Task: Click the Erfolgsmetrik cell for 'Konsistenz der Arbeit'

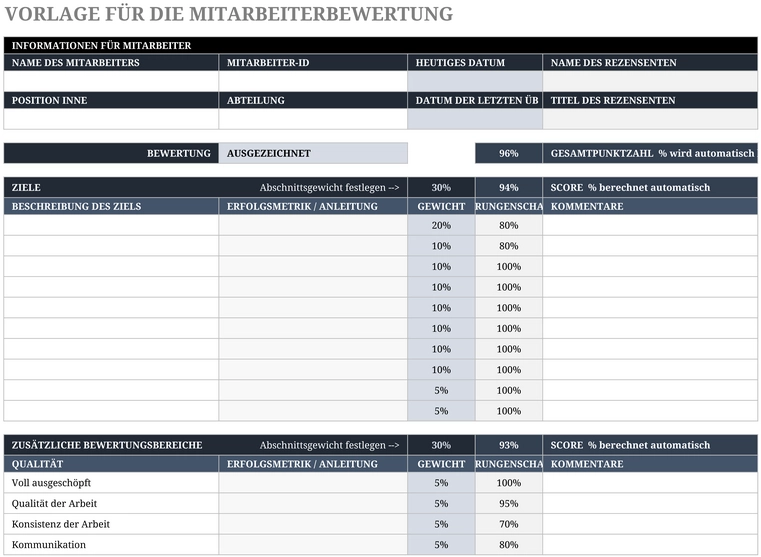Action: [313, 524]
